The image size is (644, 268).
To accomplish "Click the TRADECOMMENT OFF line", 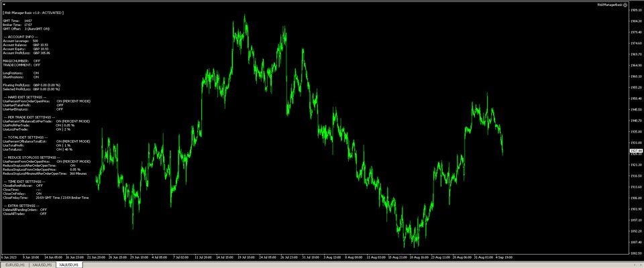I will coord(21,65).
